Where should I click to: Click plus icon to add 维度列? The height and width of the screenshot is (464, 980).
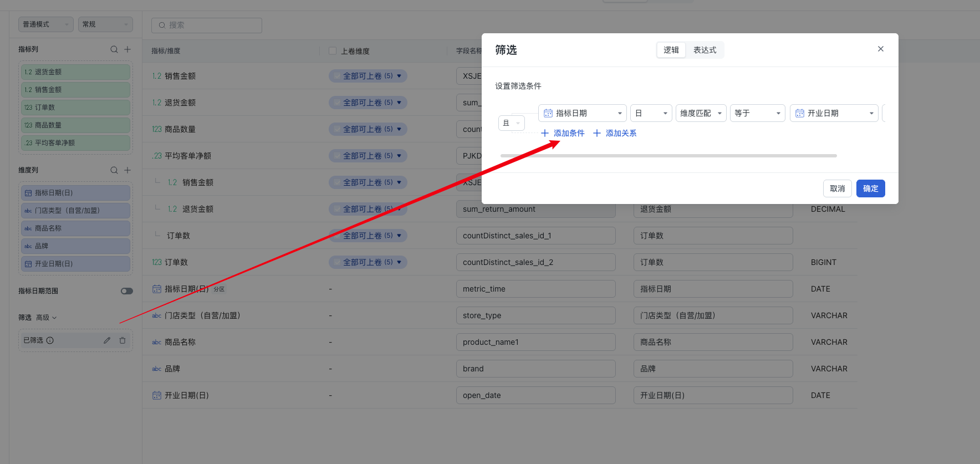[x=127, y=170]
